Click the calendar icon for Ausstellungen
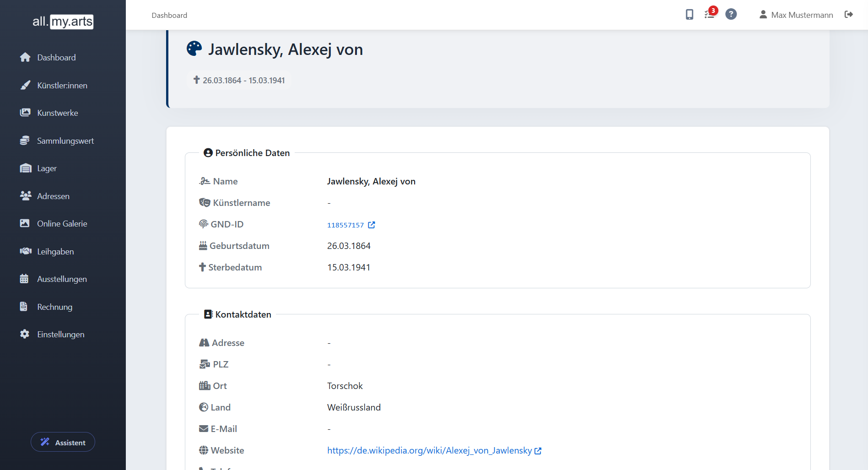Screen dimensions: 868x470 coord(24,279)
